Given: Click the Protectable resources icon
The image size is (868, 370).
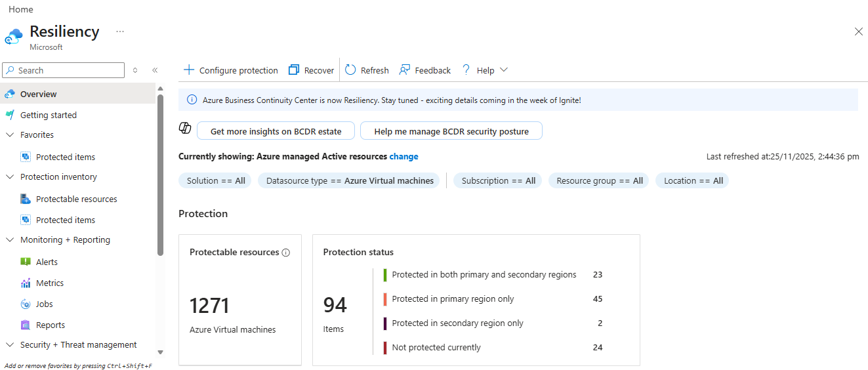Looking at the screenshot, I should point(26,199).
